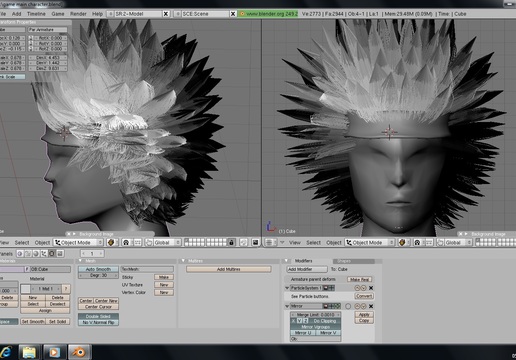Toggle ParticleSystem modifier render enable icon
The width and height of the screenshot is (516, 360).
[326, 288]
